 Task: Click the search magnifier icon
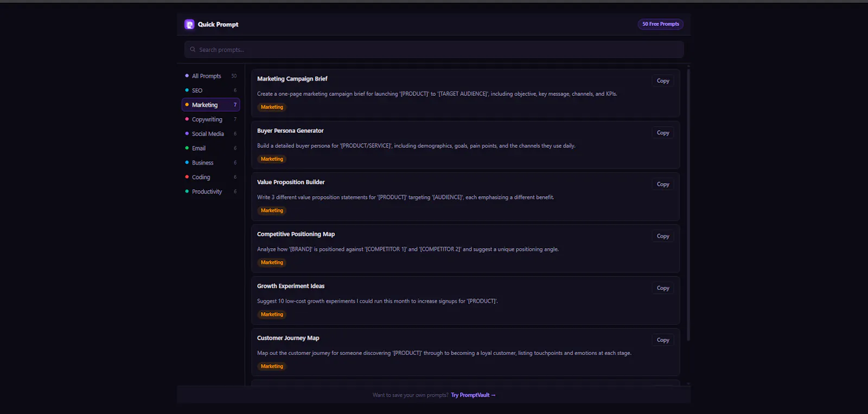193,49
